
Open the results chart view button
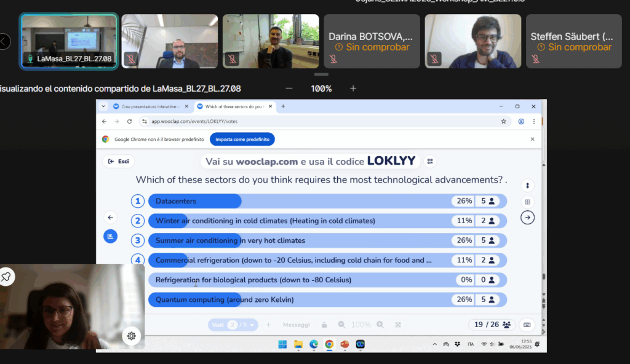pos(111,236)
